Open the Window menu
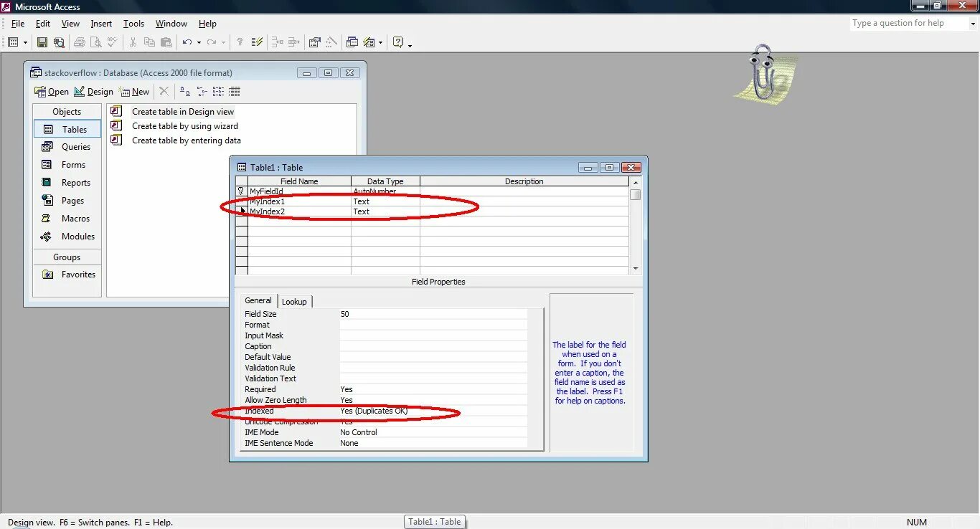 coord(171,24)
